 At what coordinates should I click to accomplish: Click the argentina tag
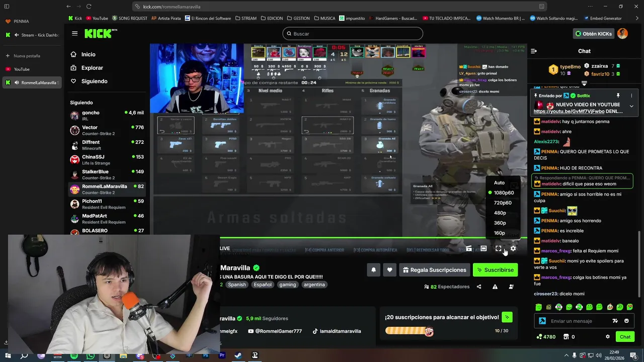(x=314, y=285)
